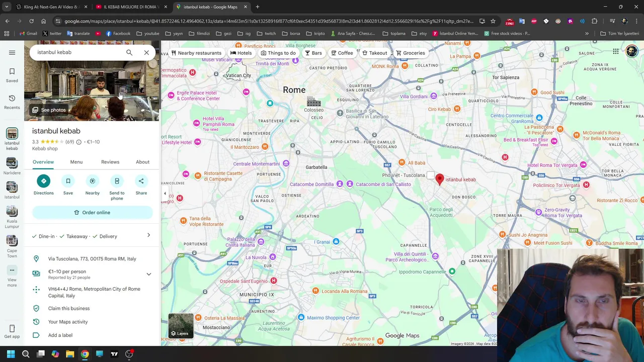The image size is (644, 362).
Task: Switch to the Menu tab
Action: pyautogui.click(x=76, y=162)
